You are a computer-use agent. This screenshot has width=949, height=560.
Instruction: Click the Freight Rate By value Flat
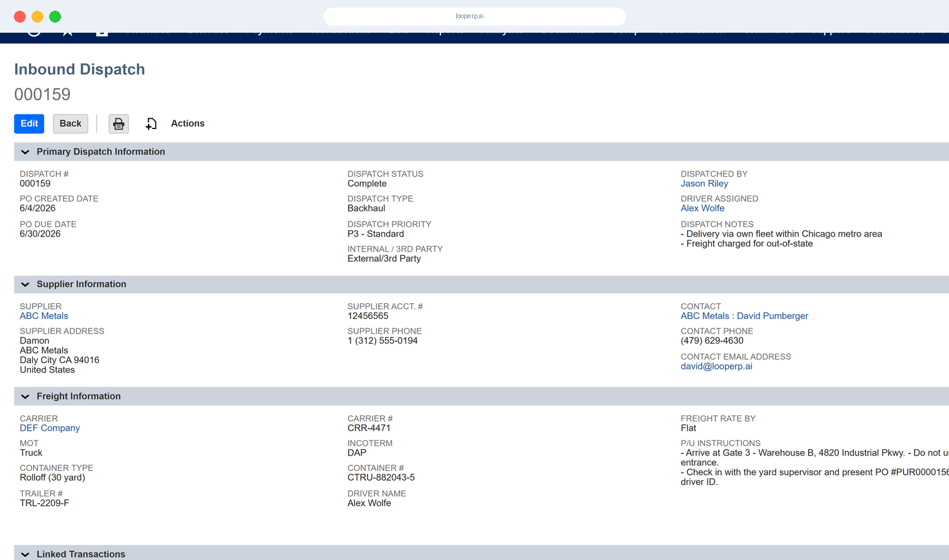coord(688,428)
